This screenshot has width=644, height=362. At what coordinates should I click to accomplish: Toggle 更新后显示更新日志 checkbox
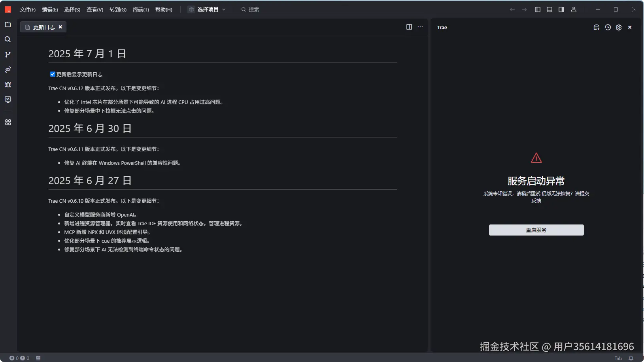coord(53,74)
